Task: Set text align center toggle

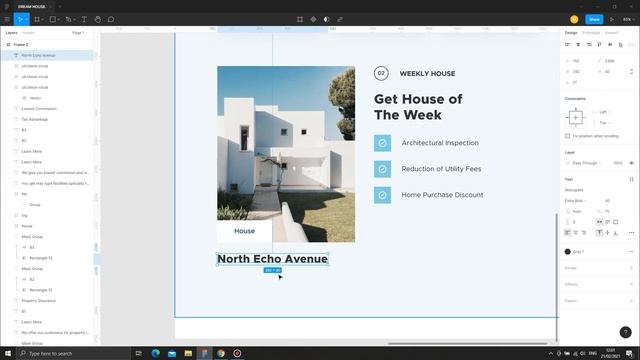Action: coord(576,233)
